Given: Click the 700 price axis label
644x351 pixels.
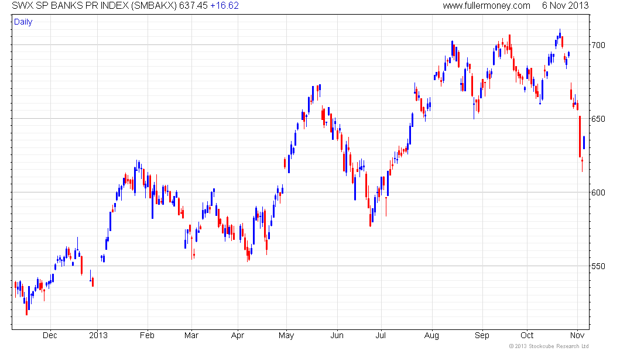Looking at the screenshot, I should click(598, 45).
